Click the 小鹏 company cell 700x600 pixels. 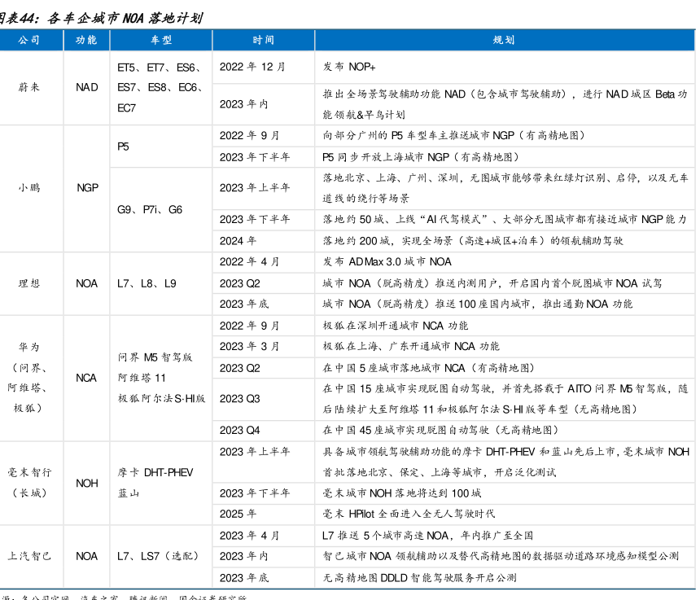coord(29,188)
